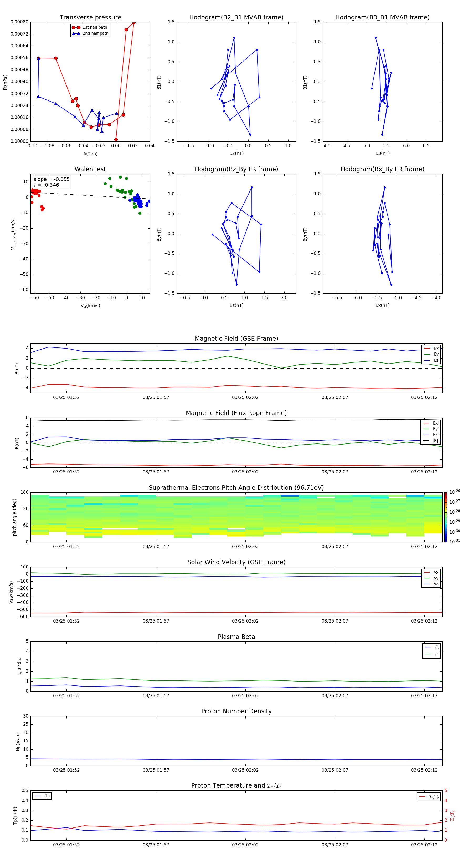Click the "WalenTest" plot title
The height and width of the screenshot is (868, 473).
click(90, 169)
